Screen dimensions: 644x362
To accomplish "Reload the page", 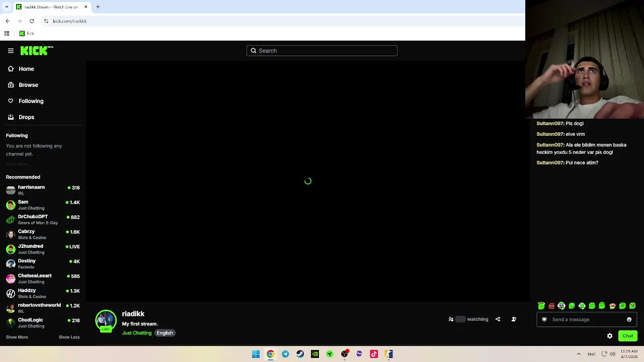I will point(32,21).
